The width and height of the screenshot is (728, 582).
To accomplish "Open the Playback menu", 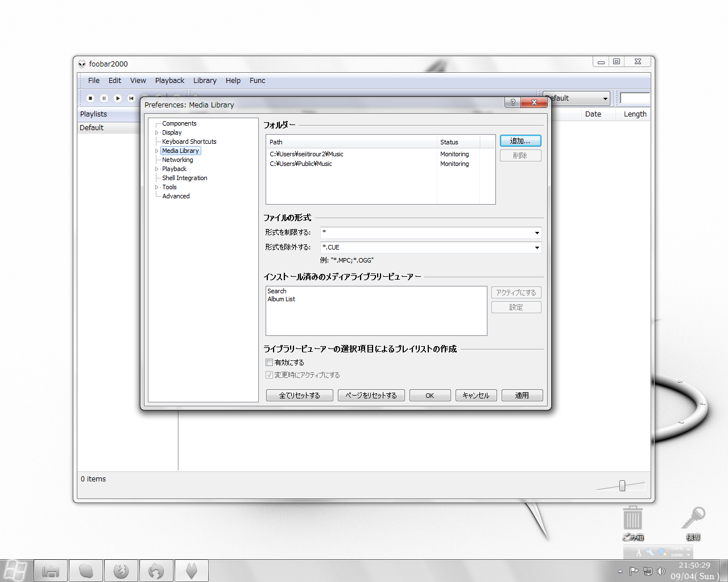I will [x=169, y=81].
